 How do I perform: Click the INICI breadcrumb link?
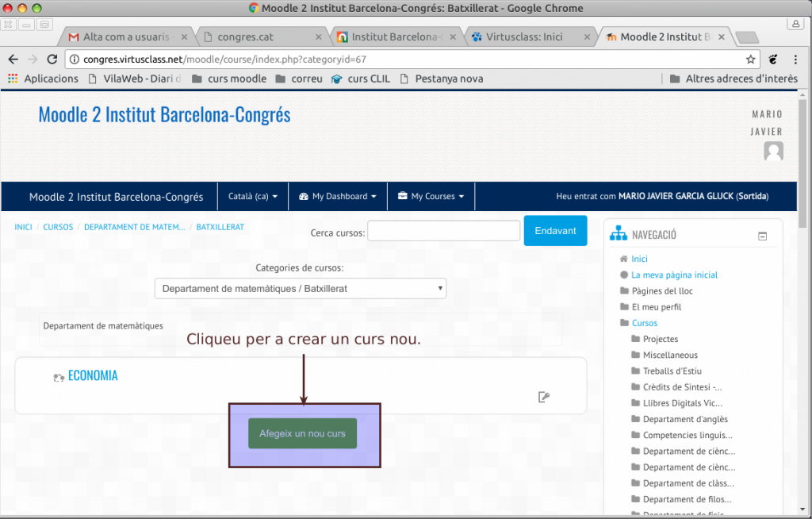(23, 227)
